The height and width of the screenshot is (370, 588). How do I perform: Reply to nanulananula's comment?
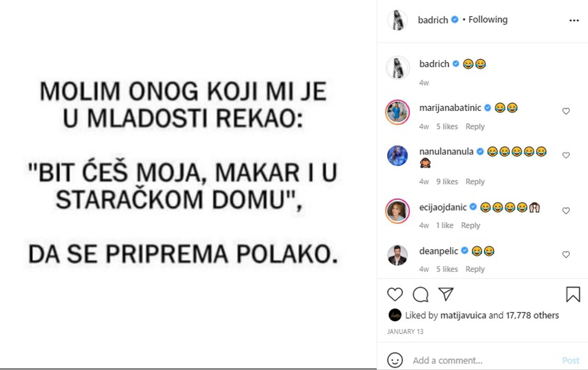(x=475, y=182)
